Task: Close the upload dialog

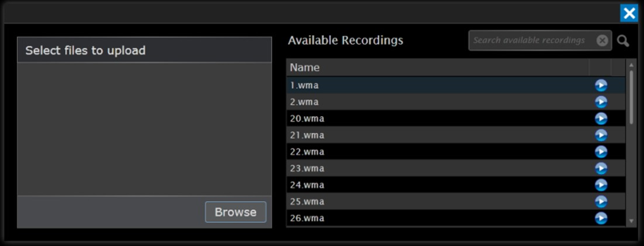Action: pyautogui.click(x=630, y=14)
